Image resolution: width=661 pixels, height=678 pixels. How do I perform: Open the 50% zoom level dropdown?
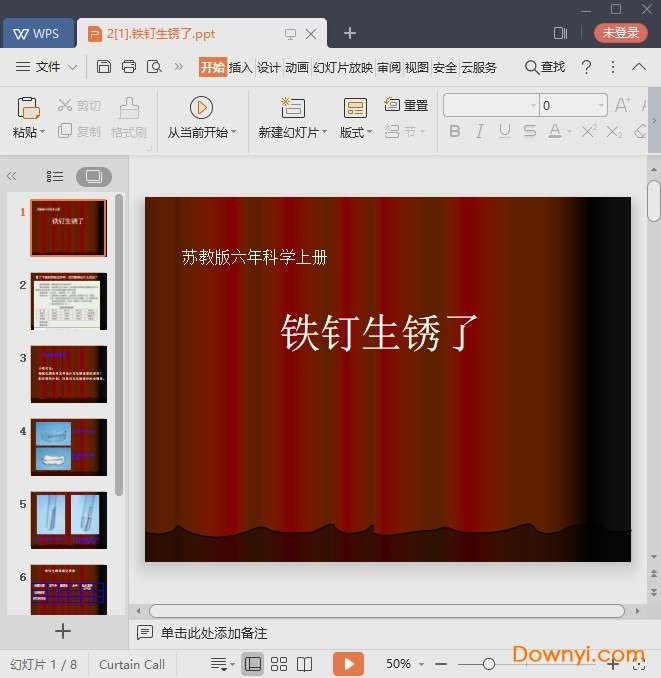coord(421,664)
